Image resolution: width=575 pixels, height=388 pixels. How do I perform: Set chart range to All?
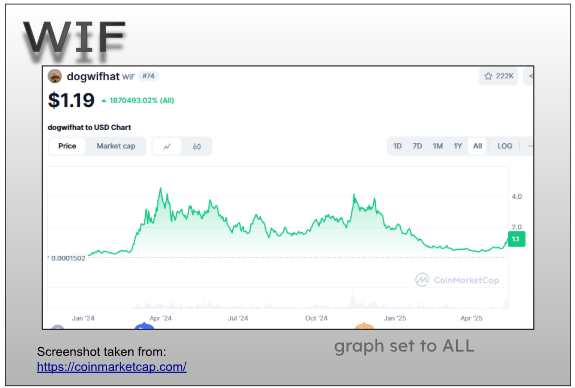[x=477, y=146]
